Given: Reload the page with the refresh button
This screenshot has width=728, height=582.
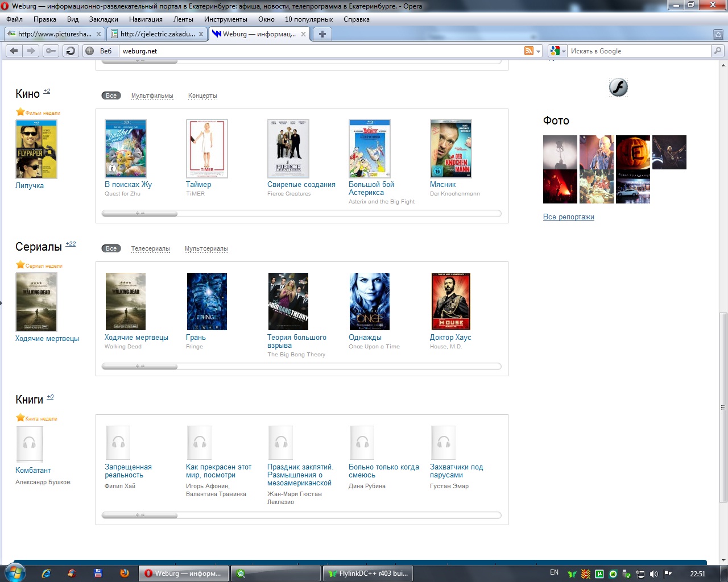Looking at the screenshot, I should (x=70, y=51).
